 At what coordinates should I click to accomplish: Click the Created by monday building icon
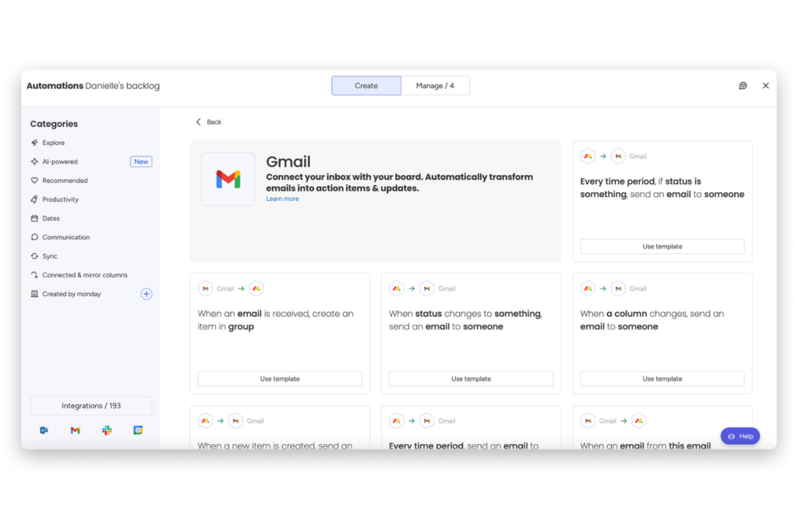pyautogui.click(x=34, y=294)
